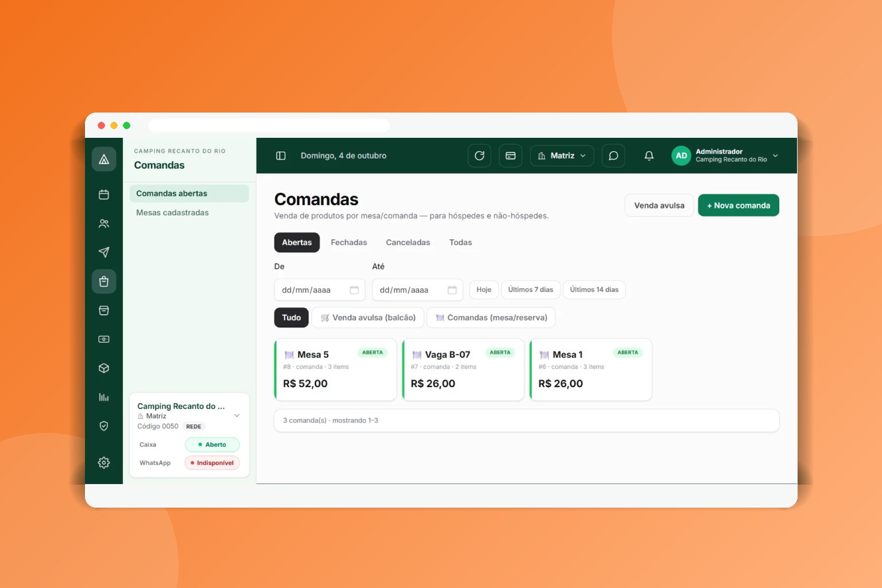
Task: Open calendar picker in De date field
Action: 354,290
